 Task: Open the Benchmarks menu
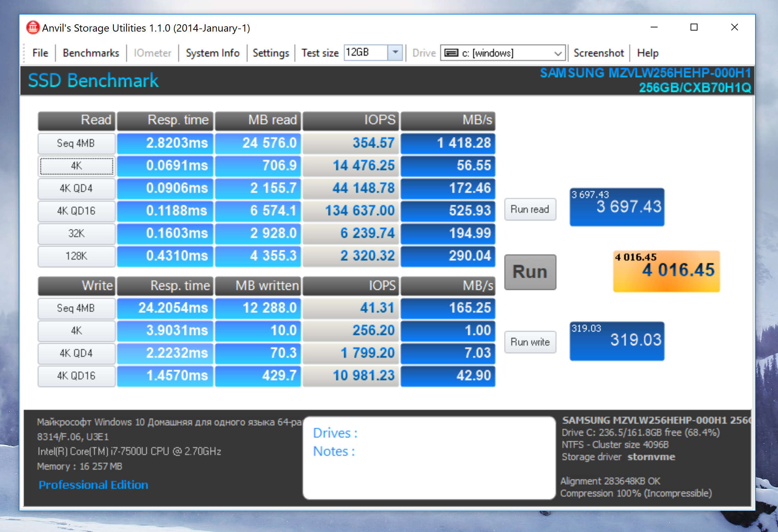pyautogui.click(x=91, y=53)
